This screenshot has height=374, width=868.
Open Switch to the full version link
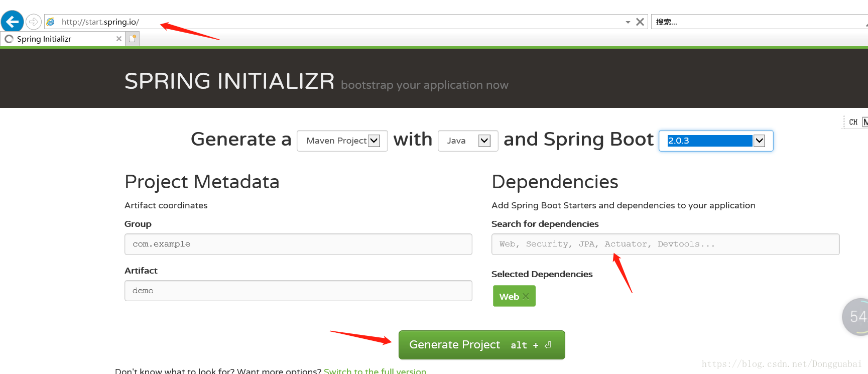(x=375, y=371)
